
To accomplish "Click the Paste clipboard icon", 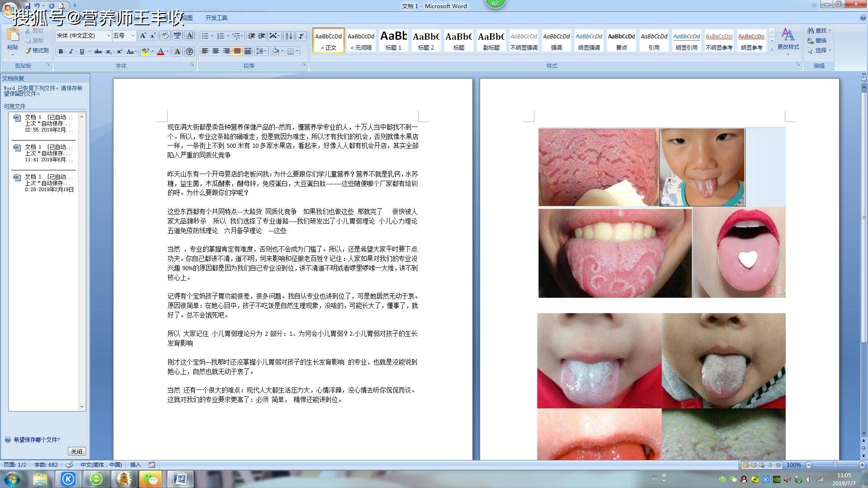I will tap(13, 35).
